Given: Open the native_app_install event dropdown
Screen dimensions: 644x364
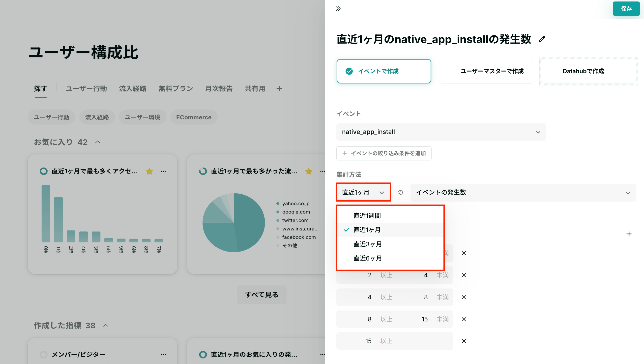Looking at the screenshot, I should pyautogui.click(x=441, y=132).
